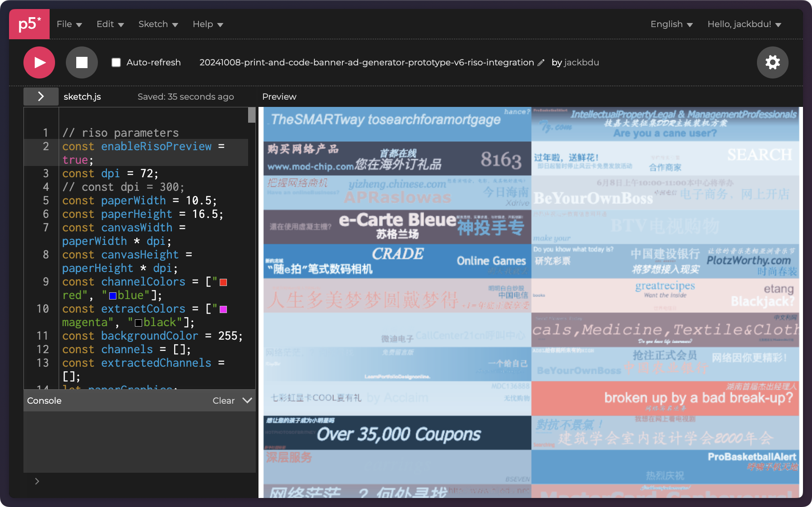The height and width of the screenshot is (507, 812).
Task: Click the pencil icon to rename sketch
Action: 541,63
